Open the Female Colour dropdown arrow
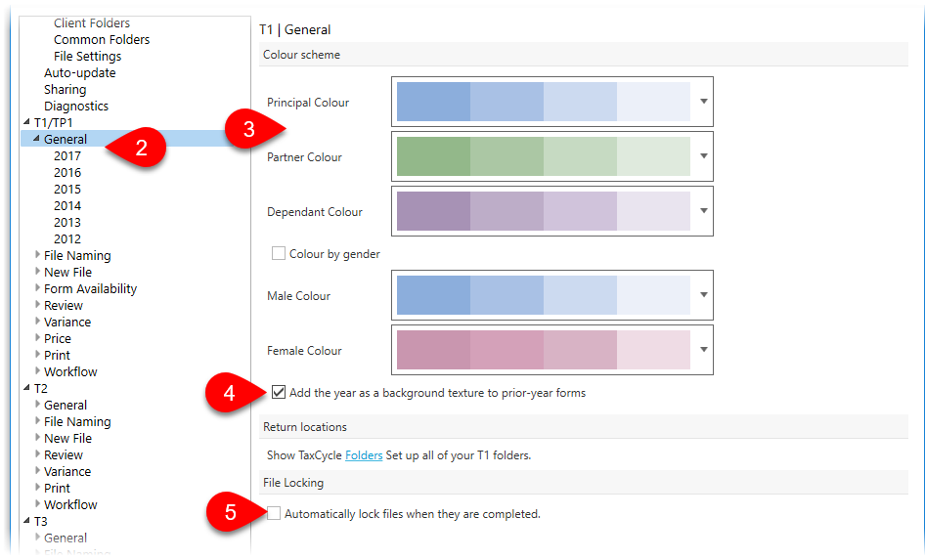The width and height of the screenshot is (925, 560). click(703, 350)
